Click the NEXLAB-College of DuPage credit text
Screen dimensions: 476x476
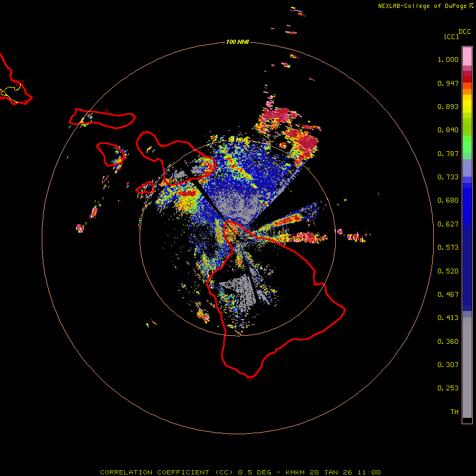(422, 6)
